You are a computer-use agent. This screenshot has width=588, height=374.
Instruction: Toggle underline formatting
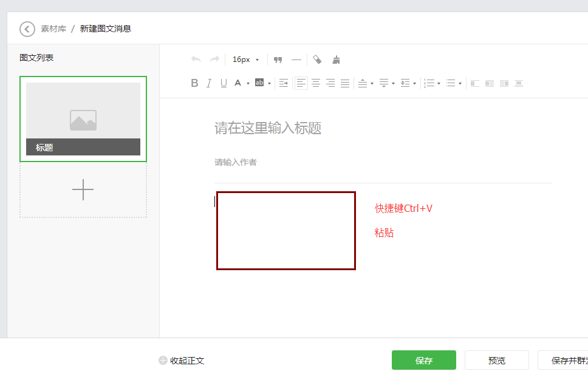(222, 83)
